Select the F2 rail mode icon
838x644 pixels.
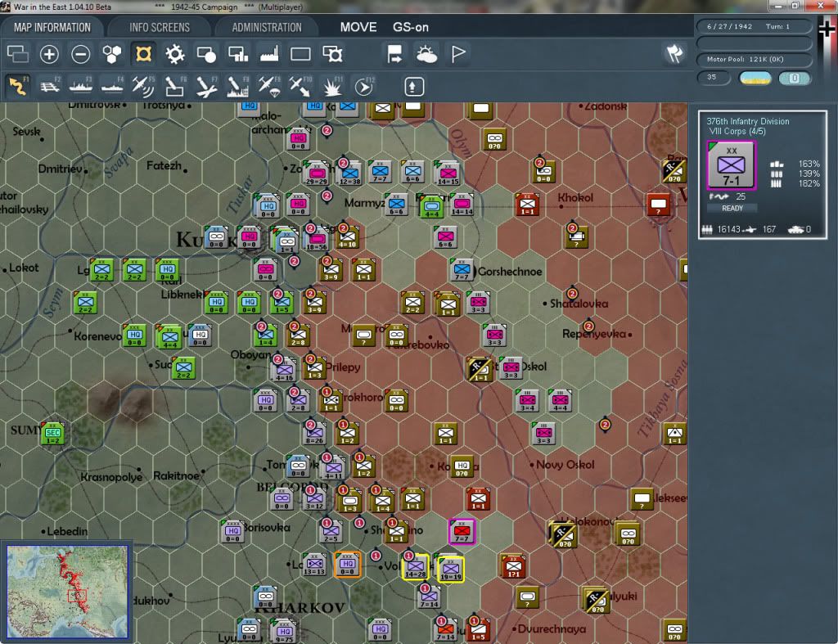[50, 86]
